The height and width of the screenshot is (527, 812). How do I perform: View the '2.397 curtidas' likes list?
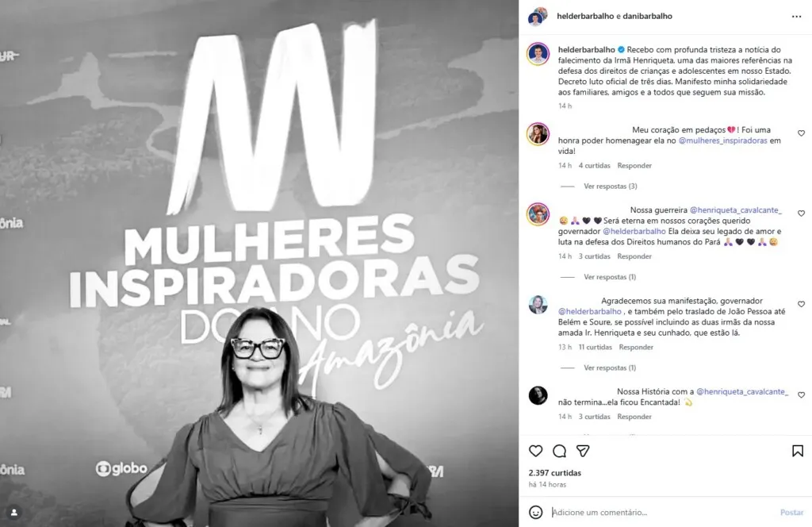pos(554,472)
